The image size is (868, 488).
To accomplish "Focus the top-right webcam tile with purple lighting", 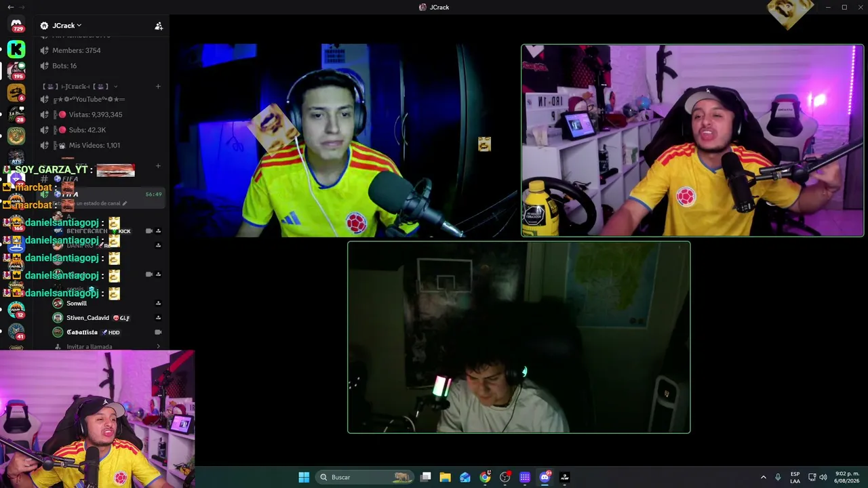I will coord(692,141).
